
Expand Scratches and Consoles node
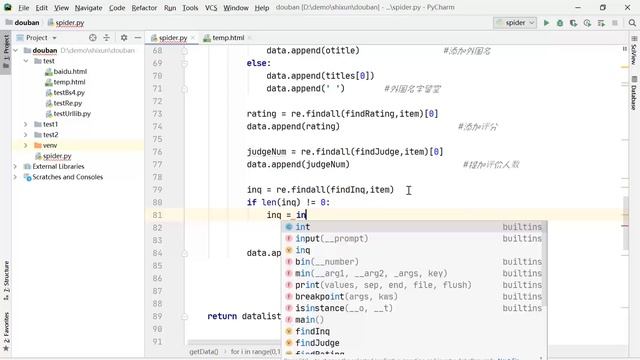(16, 177)
